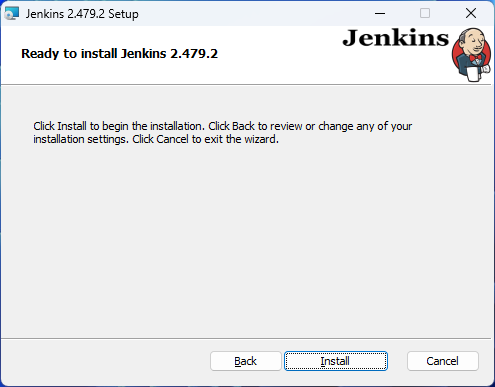Click the setup installer icon in title bar

(12, 14)
